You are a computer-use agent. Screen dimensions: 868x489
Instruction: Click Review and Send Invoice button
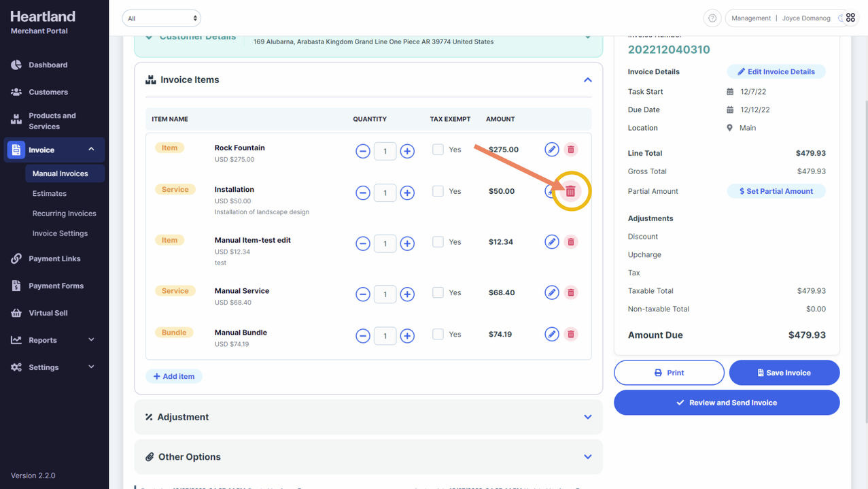point(726,403)
